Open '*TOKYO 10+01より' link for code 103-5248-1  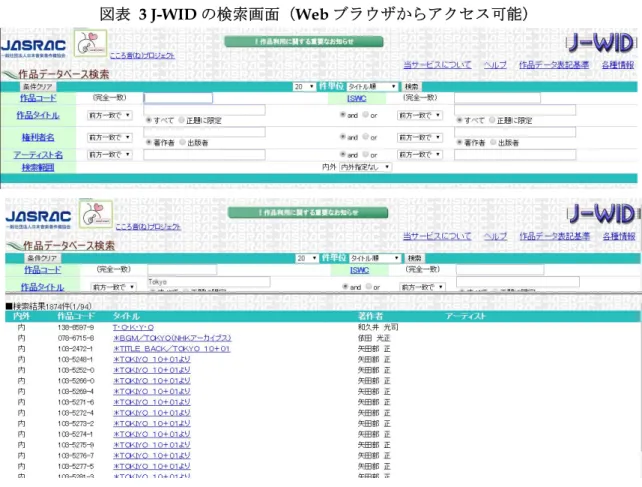pyautogui.click(x=151, y=359)
